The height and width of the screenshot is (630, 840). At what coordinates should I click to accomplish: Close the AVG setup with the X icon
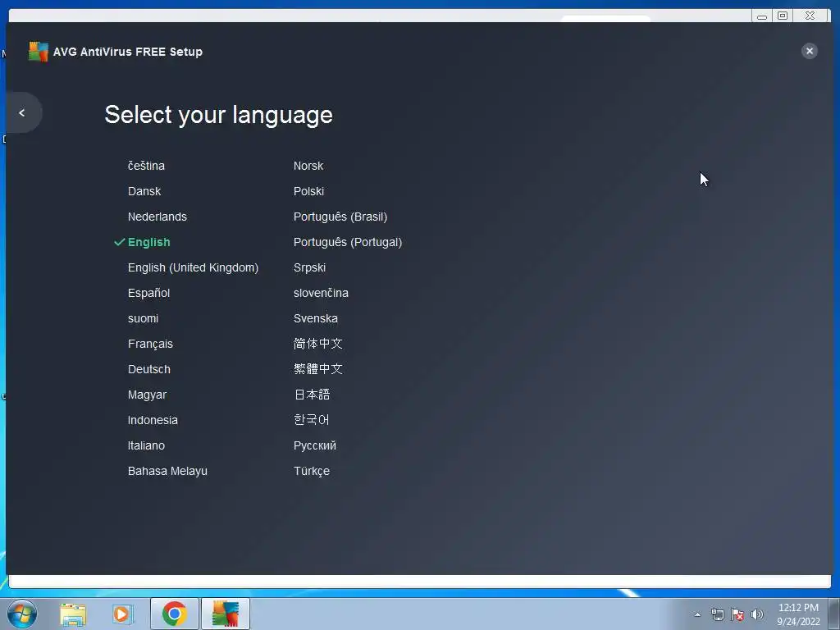[809, 51]
